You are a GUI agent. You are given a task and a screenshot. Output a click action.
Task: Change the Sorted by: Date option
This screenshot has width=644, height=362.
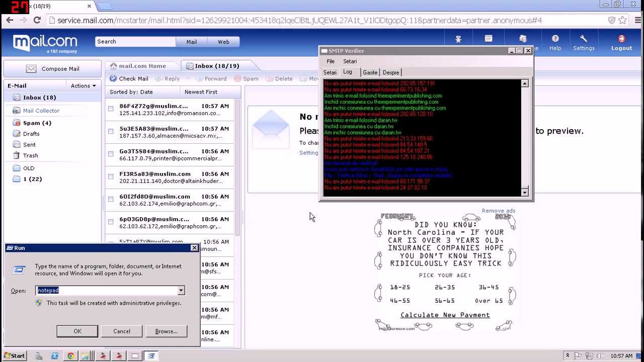(131, 92)
